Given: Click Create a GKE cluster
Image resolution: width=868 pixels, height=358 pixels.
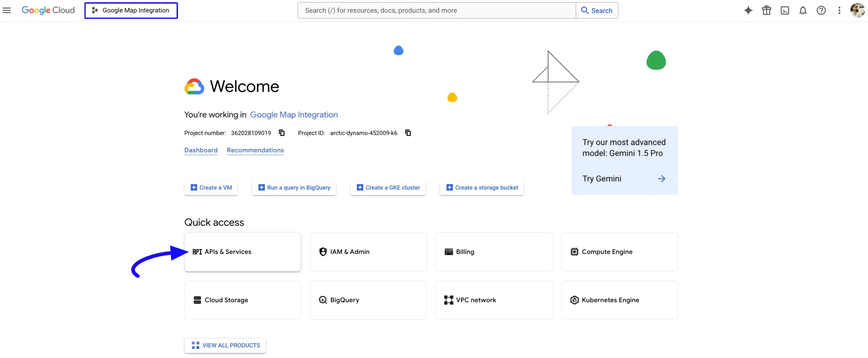Looking at the screenshot, I should [388, 188].
